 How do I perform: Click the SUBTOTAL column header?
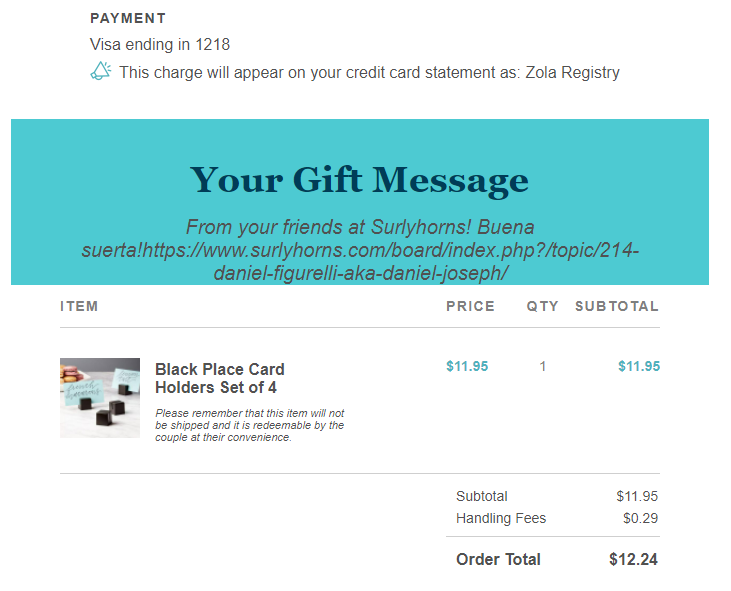617,307
